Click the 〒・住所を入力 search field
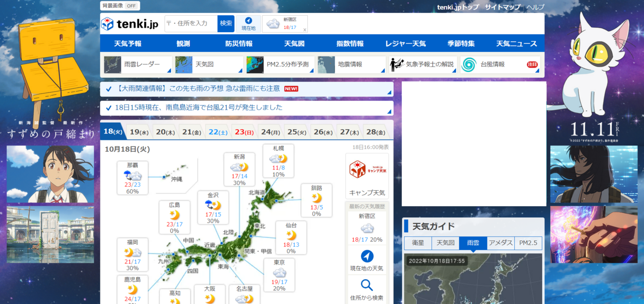The width and height of the screenshot is (644, 304). 191,24
